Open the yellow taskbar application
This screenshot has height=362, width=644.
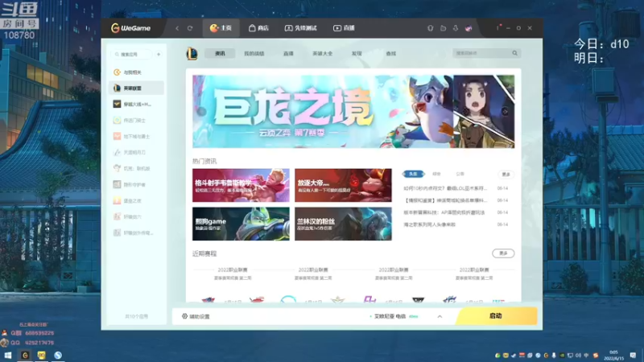point(42,356)
